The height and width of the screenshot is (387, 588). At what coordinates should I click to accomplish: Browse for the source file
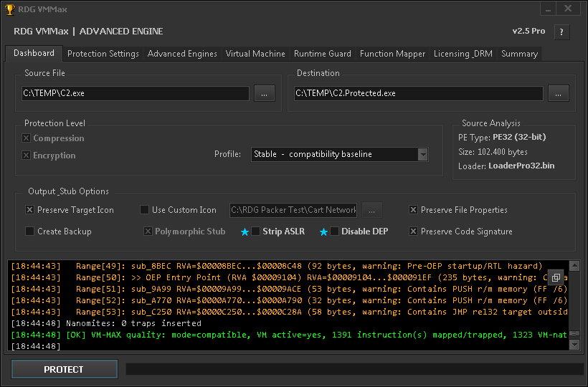[265, 94]
